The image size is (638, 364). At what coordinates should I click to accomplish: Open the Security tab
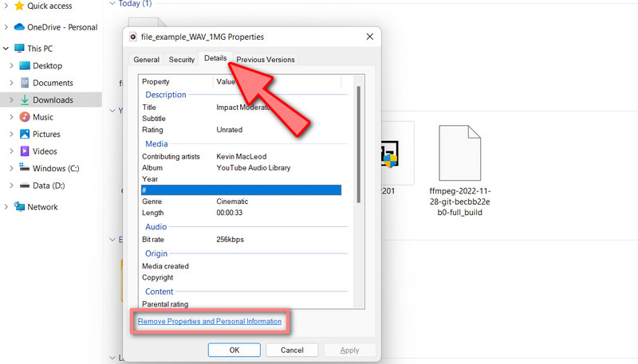pos(181,60)
